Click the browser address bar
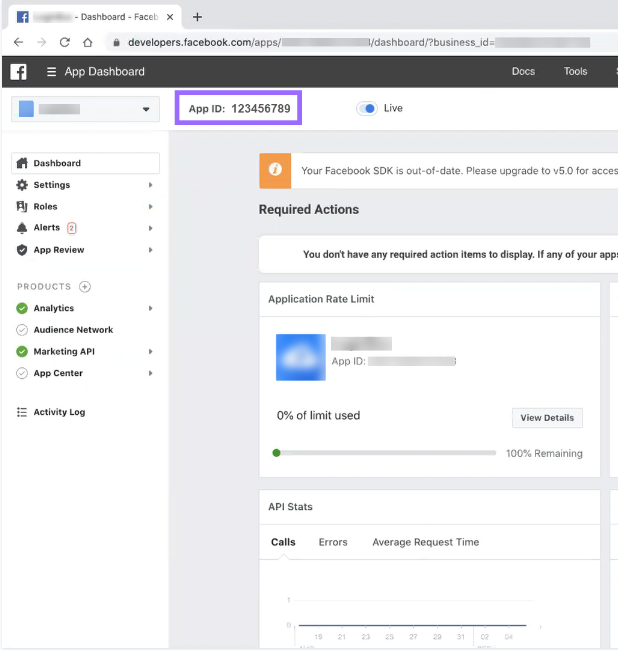The width and height of the screenshot is (618, 650). 350,42
